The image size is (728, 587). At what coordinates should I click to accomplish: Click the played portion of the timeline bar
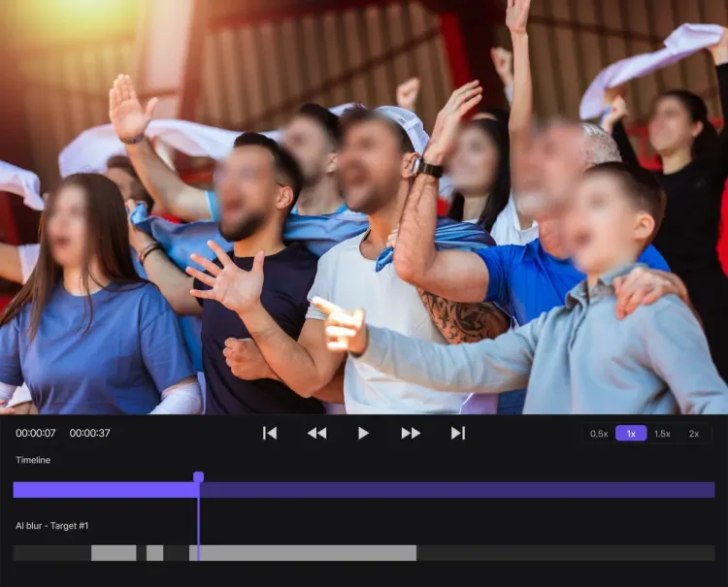(x=105, y=490)
